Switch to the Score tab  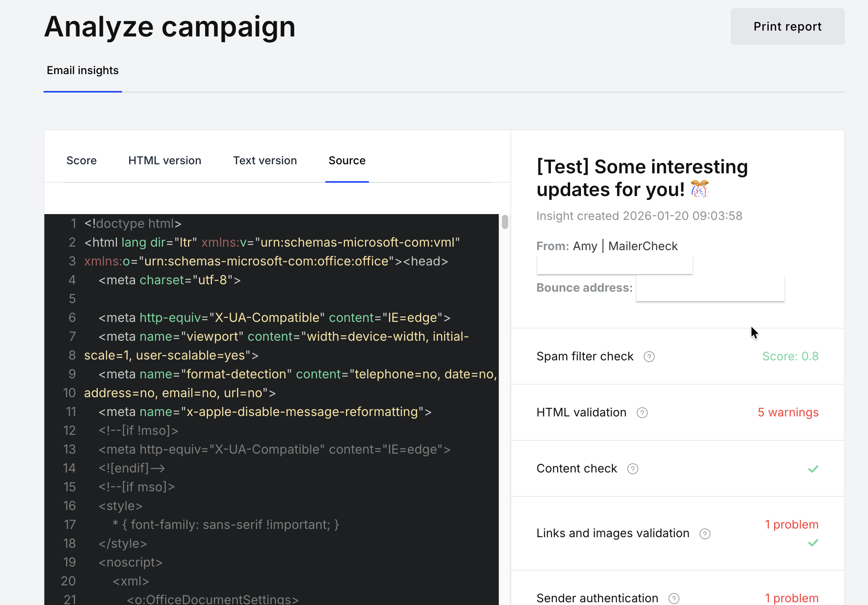click(x=81, y=160)
